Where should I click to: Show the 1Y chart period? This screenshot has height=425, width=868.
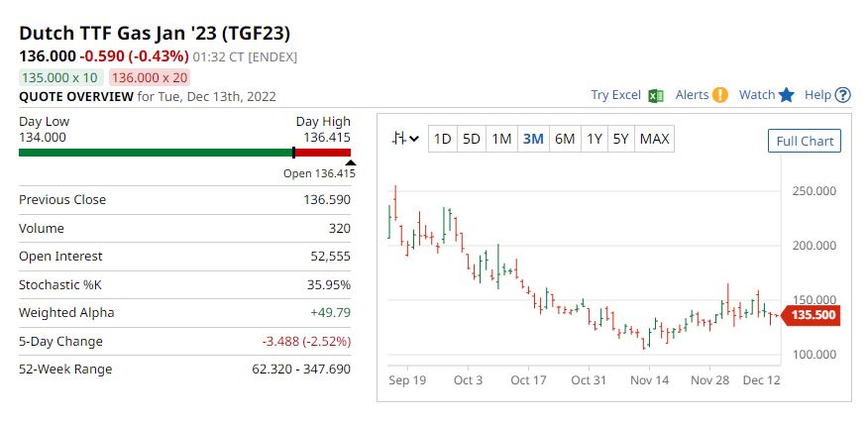594,139
